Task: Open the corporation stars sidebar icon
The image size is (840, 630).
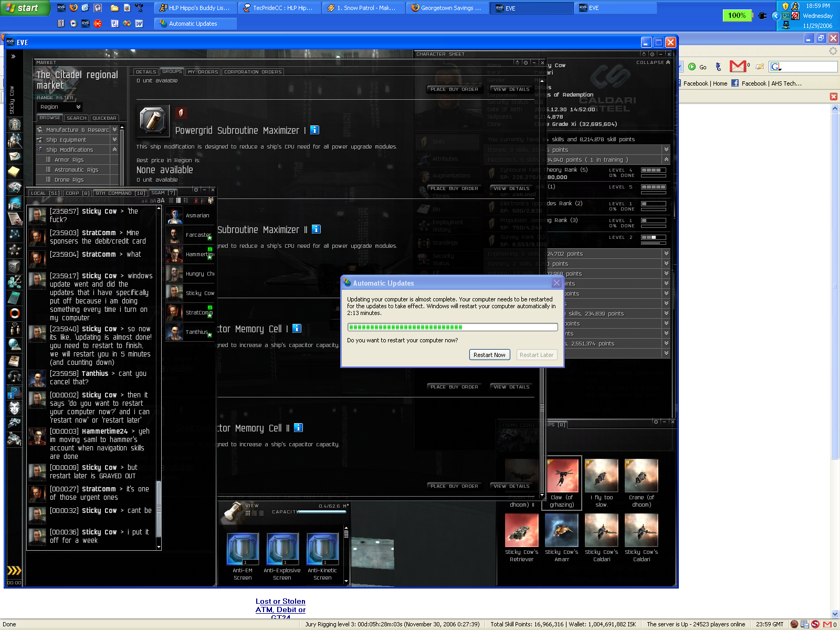Action: [x=14, y=250]
